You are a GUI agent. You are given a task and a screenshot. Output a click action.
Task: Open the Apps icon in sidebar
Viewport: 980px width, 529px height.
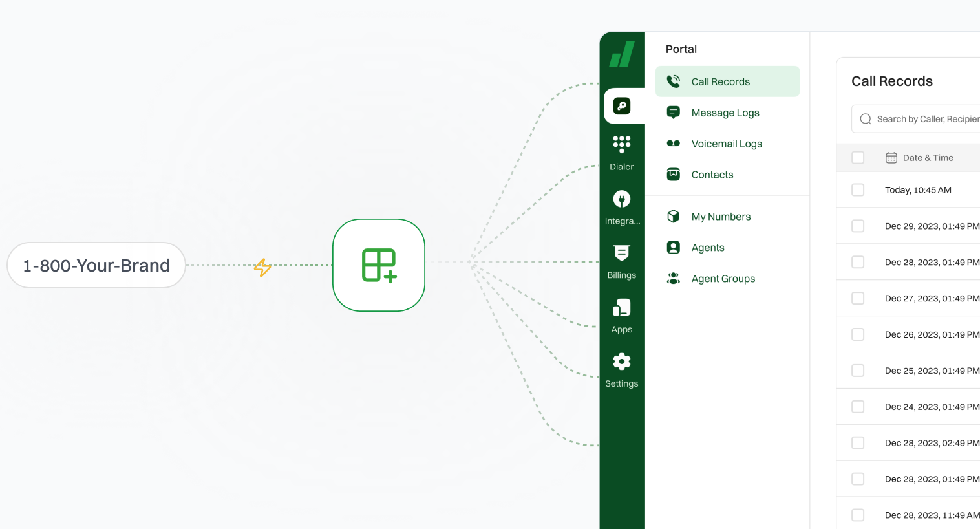click(x=621, y=315)
